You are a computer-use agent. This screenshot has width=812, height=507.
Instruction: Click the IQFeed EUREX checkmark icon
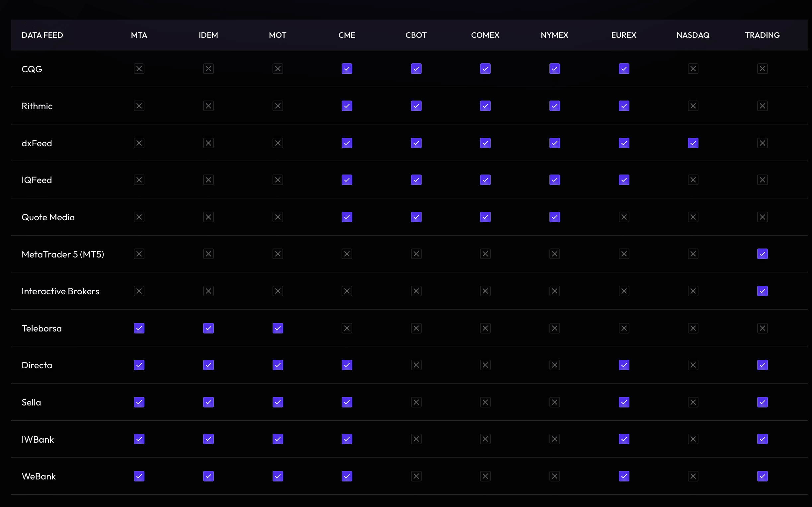[x=624, y=180]
